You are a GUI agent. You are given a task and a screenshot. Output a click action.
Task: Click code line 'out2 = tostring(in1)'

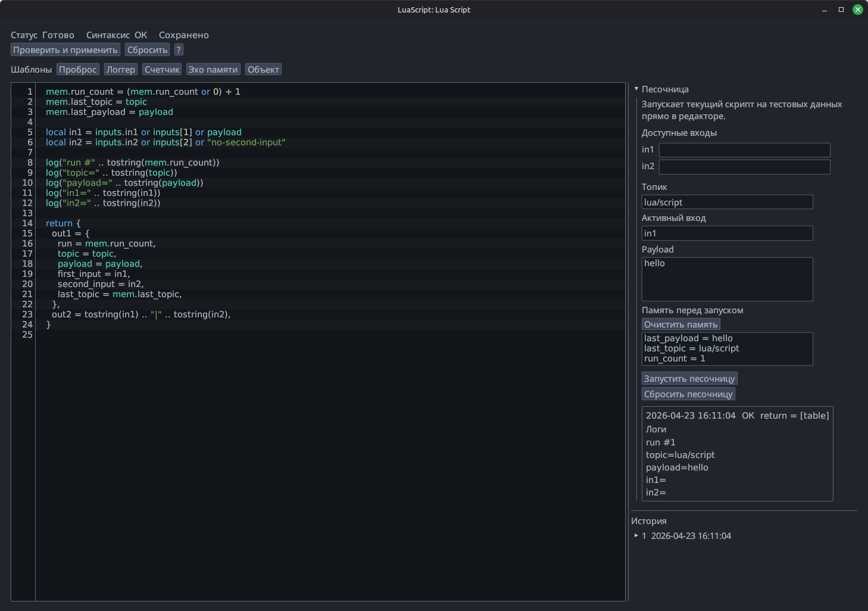click(x=141, y=314)
